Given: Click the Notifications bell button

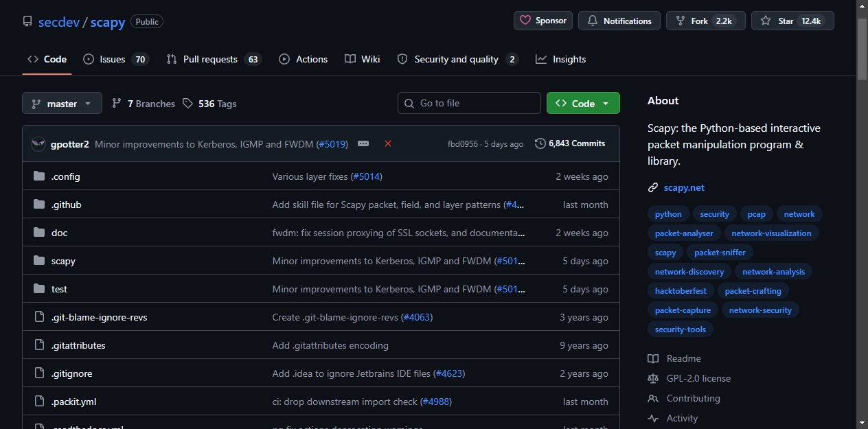Looking at the screenshot, I should click(x=619, y=21).
